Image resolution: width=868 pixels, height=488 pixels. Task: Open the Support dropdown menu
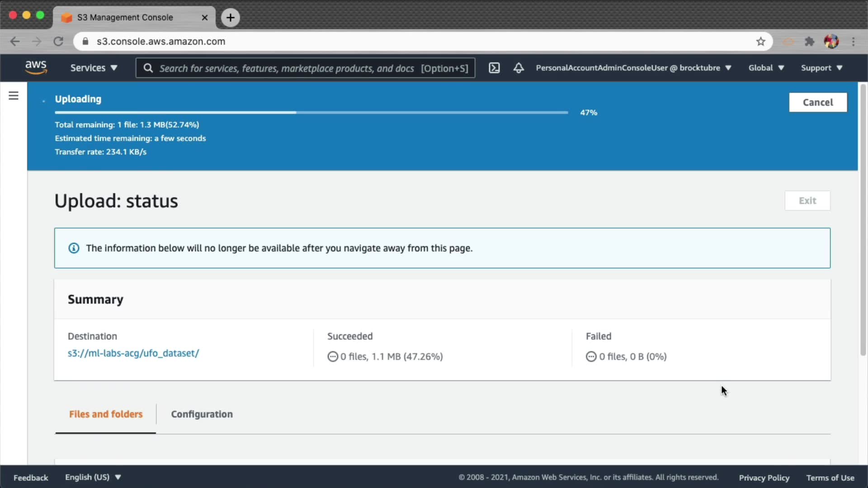[821, 68]
